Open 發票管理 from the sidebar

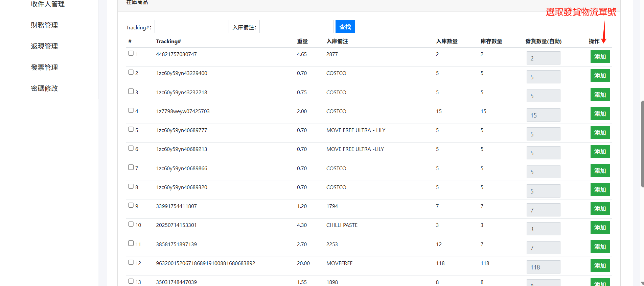click(x=44, y=68)
